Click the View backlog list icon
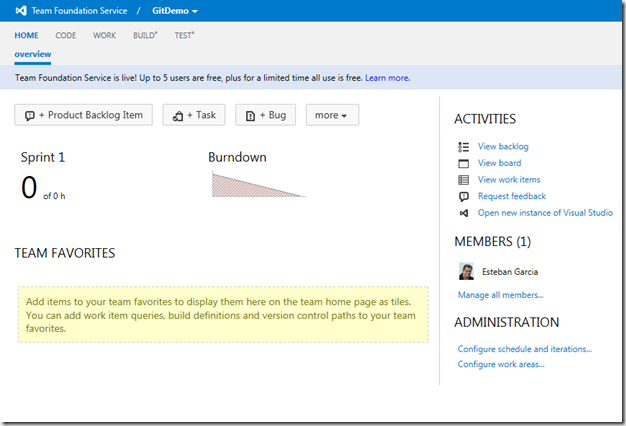Screen dimensions: 626x426 click(x=464, y=147)
